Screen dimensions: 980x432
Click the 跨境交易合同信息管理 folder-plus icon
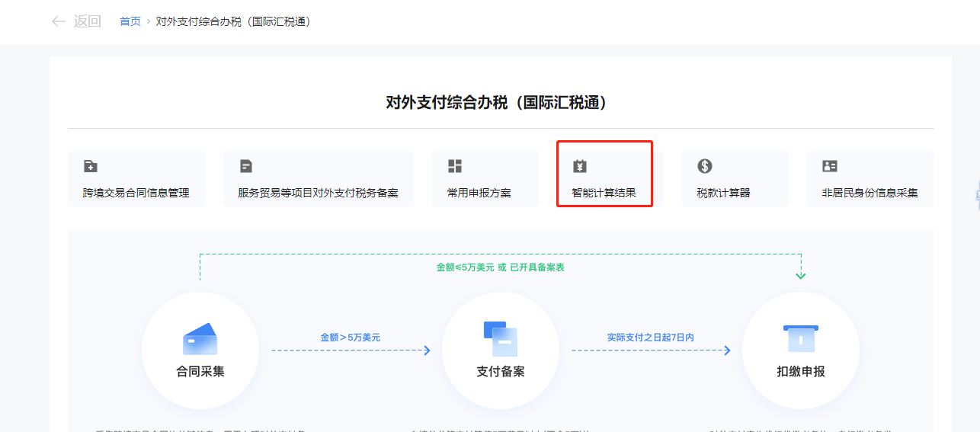click(91, 166)
